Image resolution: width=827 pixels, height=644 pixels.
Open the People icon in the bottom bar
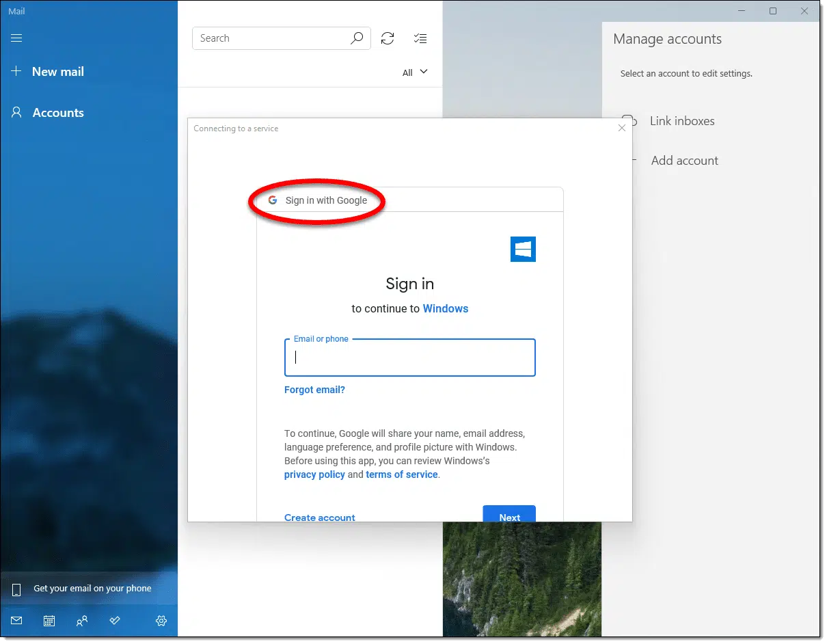click(82, 621)
